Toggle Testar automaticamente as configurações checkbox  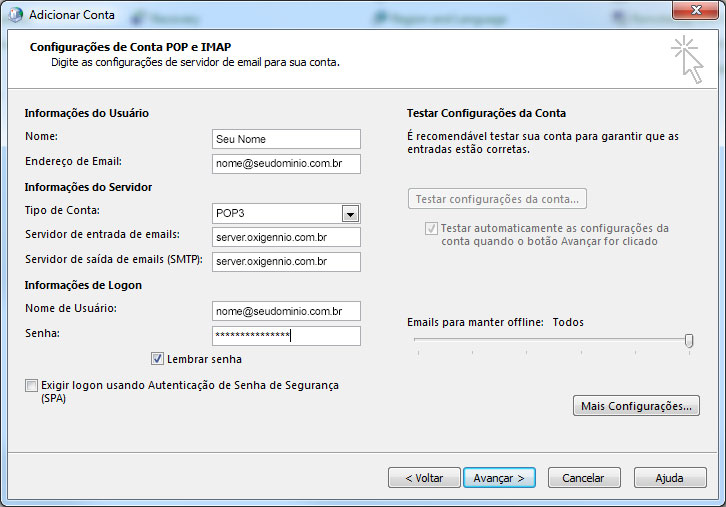tap(431, 229)
